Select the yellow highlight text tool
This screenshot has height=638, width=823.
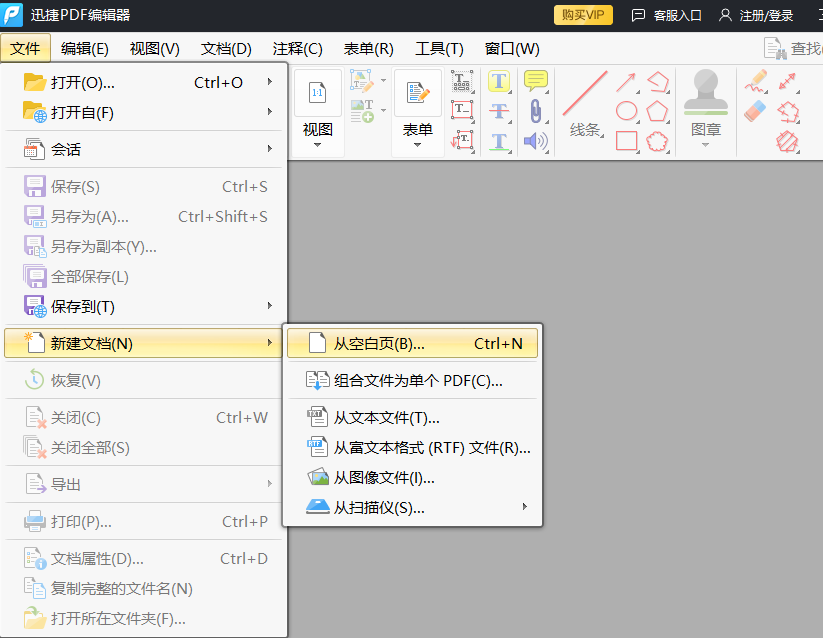tap(499, 81)
